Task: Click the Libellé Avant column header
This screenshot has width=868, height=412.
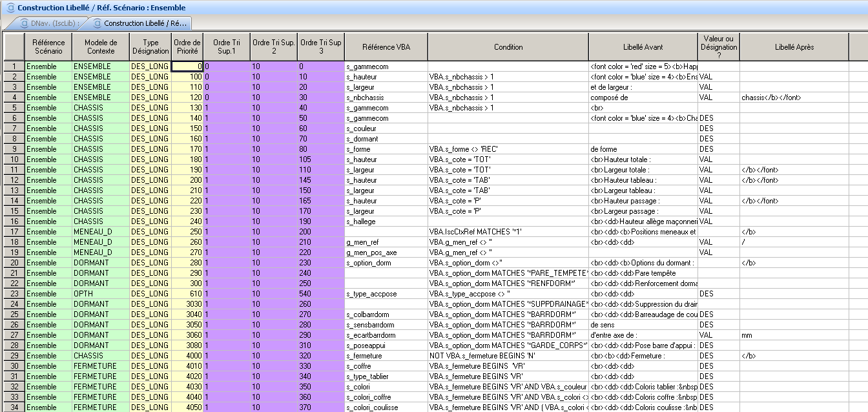Action: pyautogui.click(x=643, y=46)
